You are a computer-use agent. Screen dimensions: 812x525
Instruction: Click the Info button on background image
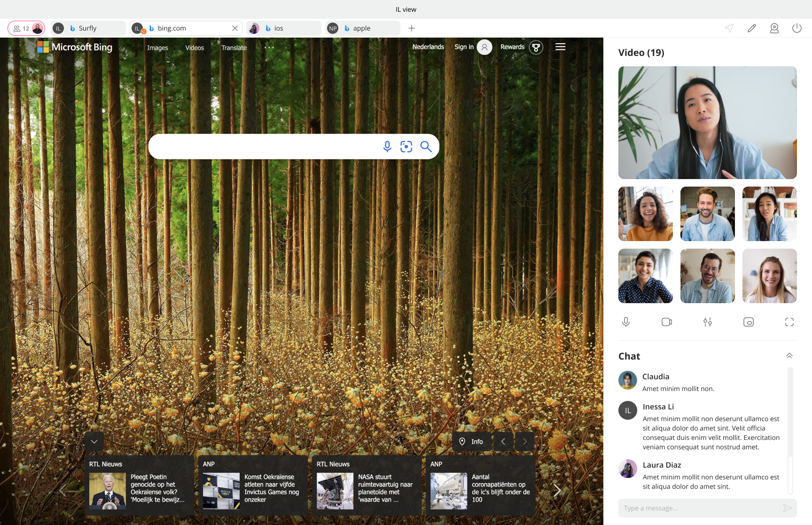(x=471, y=441)
